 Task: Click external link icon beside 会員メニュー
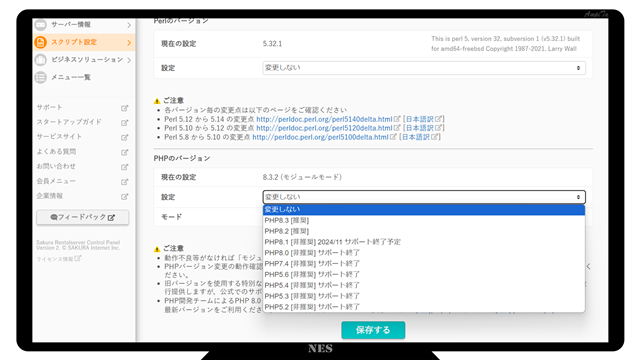pyautogui.click(x=124, y=182)
